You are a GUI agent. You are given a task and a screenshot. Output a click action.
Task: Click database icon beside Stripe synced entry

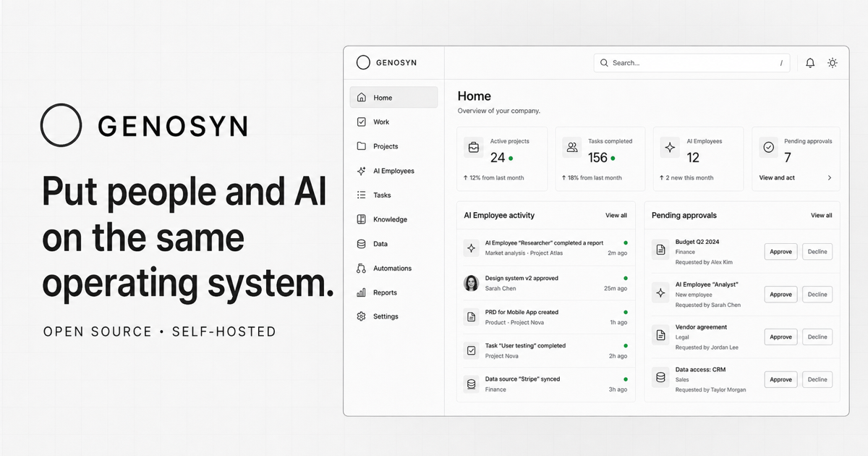[x=472, y=384]
